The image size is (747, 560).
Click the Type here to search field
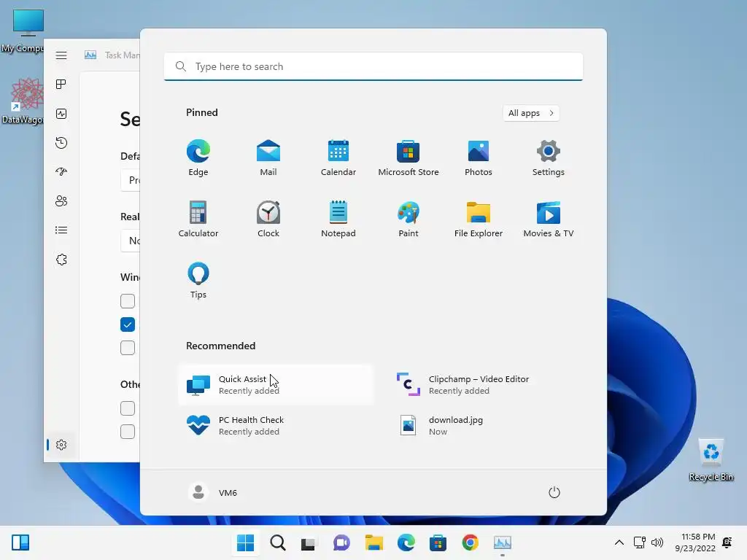tap(373, 66)
